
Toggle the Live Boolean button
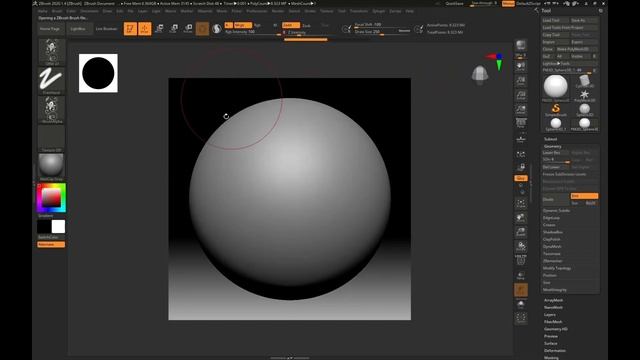(x=106, y=29)
